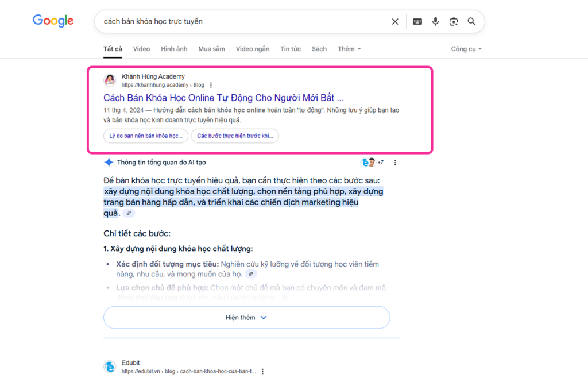Click link icon after highlighted summary
The width and height of the screenshot is (588, 378).
[x=129, y=213]
